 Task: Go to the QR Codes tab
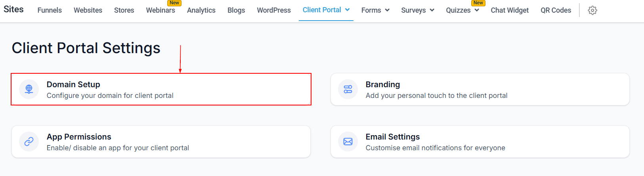(556, 10)
